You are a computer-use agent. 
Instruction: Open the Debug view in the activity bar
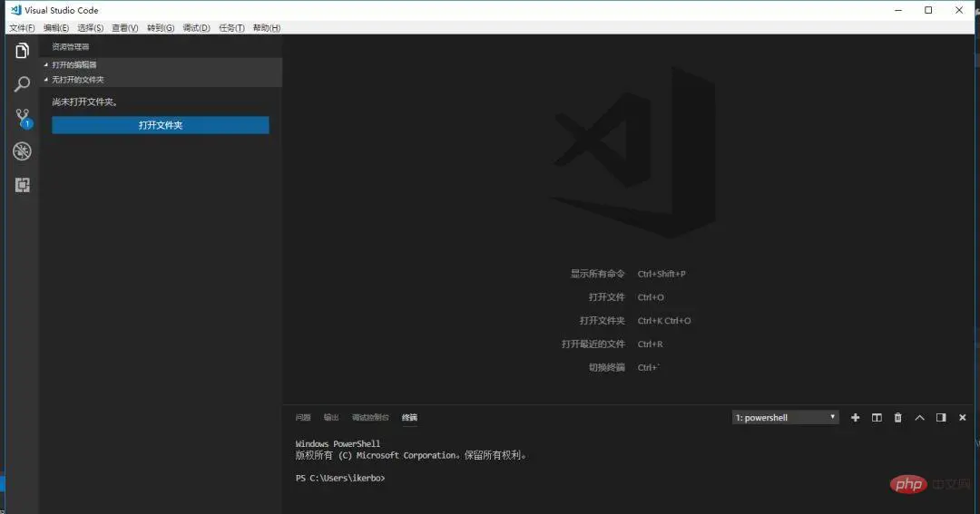pyautogui.click(x=22, y=151)
